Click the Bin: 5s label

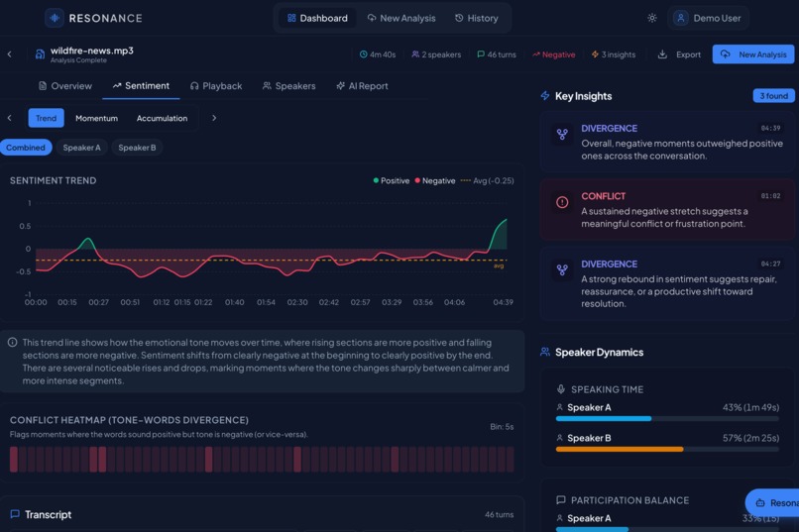[x=502, y=427]
